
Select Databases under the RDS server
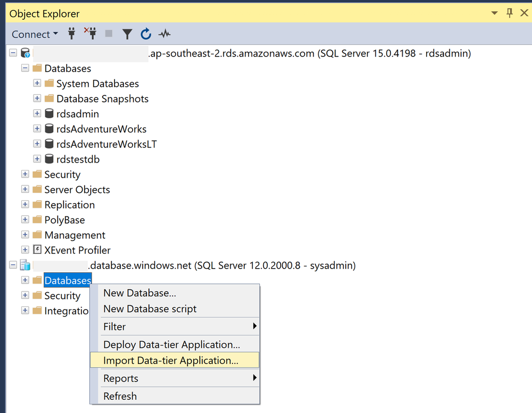(68, 69)
